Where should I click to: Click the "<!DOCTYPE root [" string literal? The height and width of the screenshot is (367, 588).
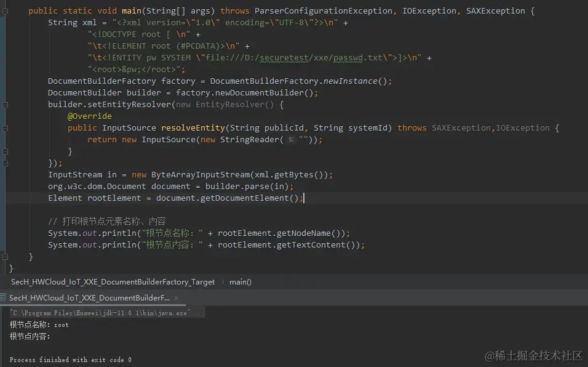coord(139,34)
